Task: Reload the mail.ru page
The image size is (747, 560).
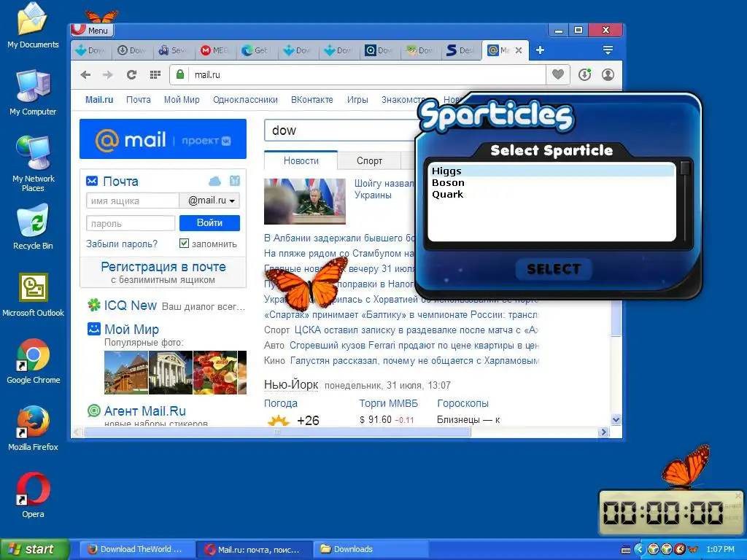Action: pos(131,75)
